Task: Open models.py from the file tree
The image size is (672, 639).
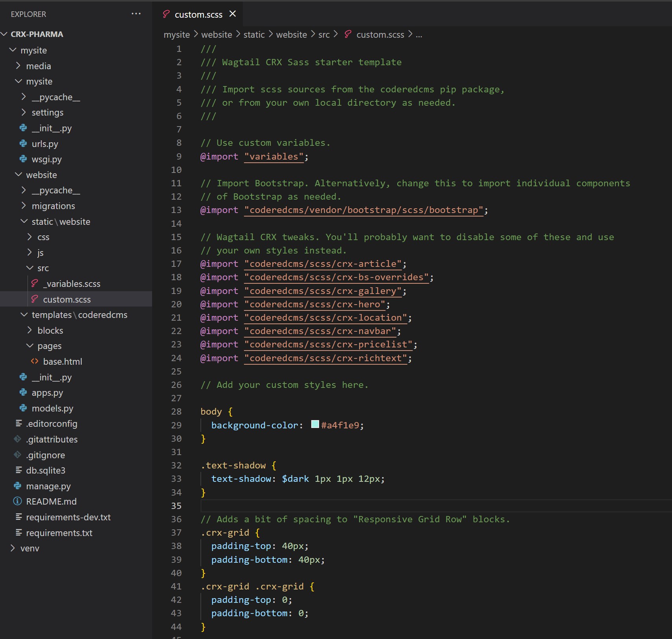Action: pyautogui.click(x=52, y=408)
